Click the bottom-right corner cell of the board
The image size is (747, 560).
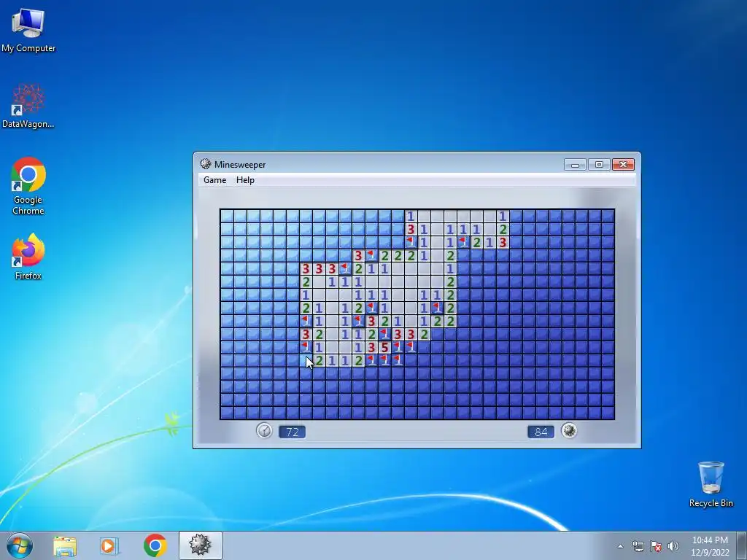point(608,413)
